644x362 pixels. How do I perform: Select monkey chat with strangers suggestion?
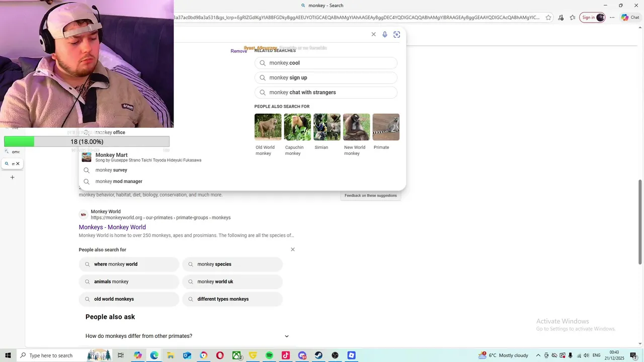coord(326,92)
